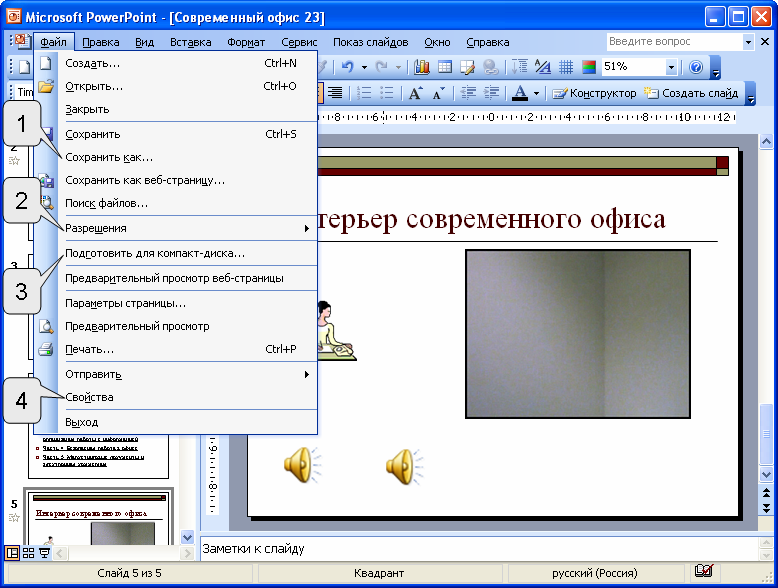Expand the Разрешения submenu arrow
The height and width of the screenshot is (588, 778).
tap(307, 228)
